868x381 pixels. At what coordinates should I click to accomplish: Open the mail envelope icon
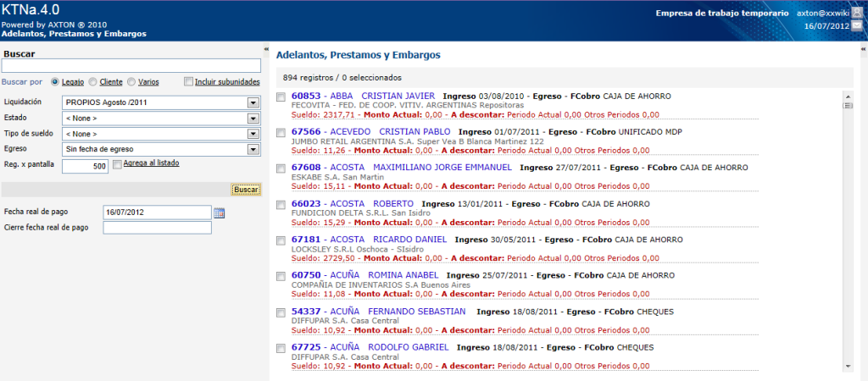click(858, 27)
